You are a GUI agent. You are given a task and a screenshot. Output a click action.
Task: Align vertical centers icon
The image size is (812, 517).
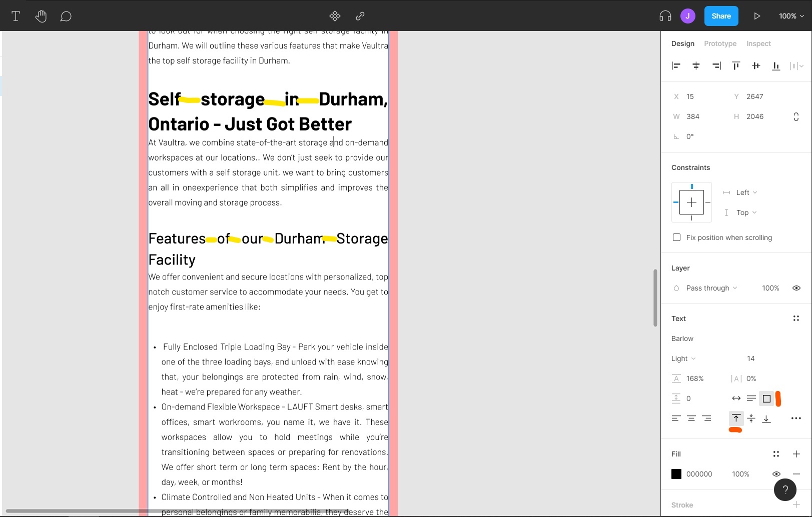click(x=756, y=65)
